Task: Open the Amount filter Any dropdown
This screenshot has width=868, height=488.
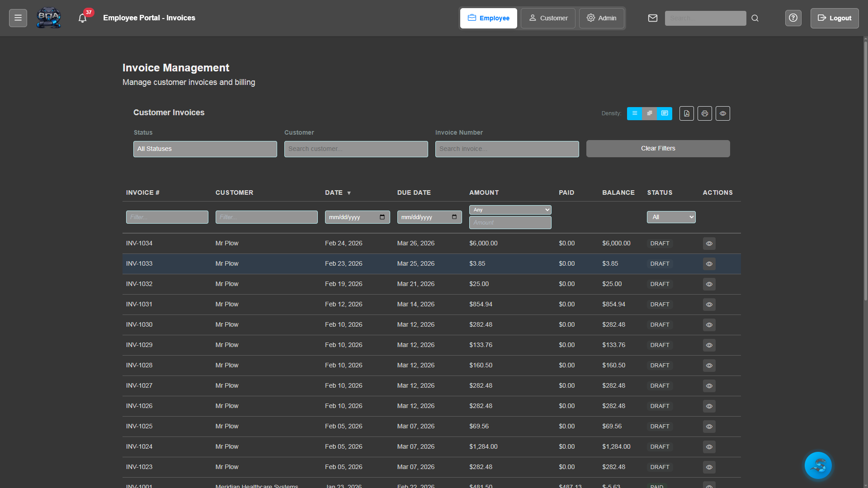Action: pyautogui.click(x=510, y=210)
